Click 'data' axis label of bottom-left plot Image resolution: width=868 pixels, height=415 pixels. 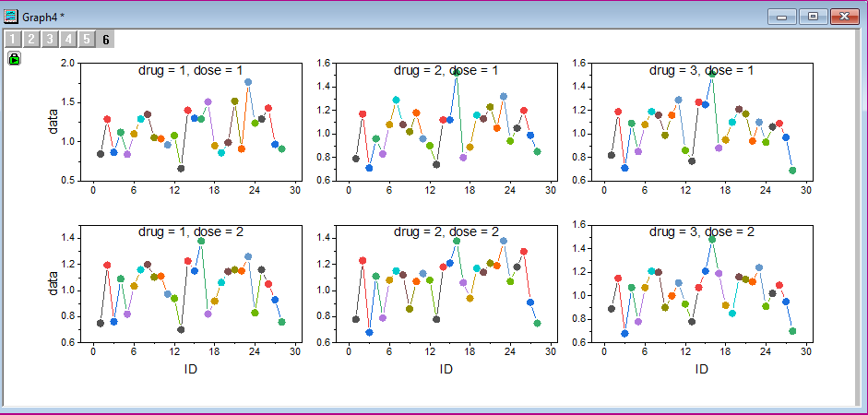(54, 283)
